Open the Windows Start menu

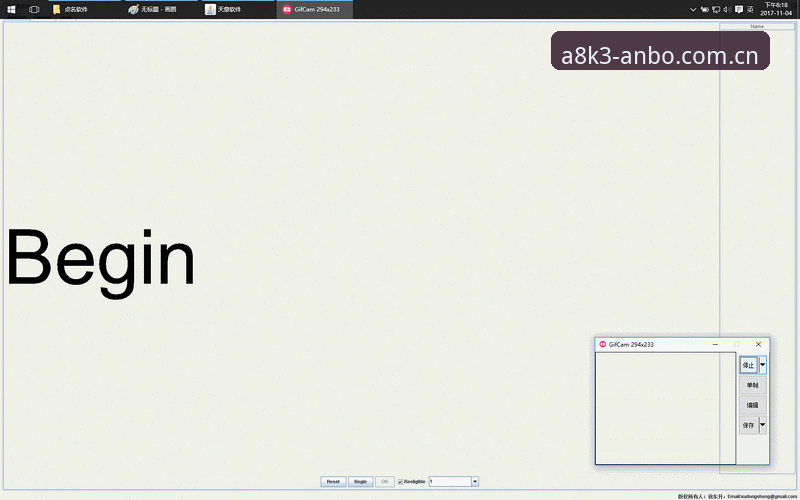[x=11, y=9]
